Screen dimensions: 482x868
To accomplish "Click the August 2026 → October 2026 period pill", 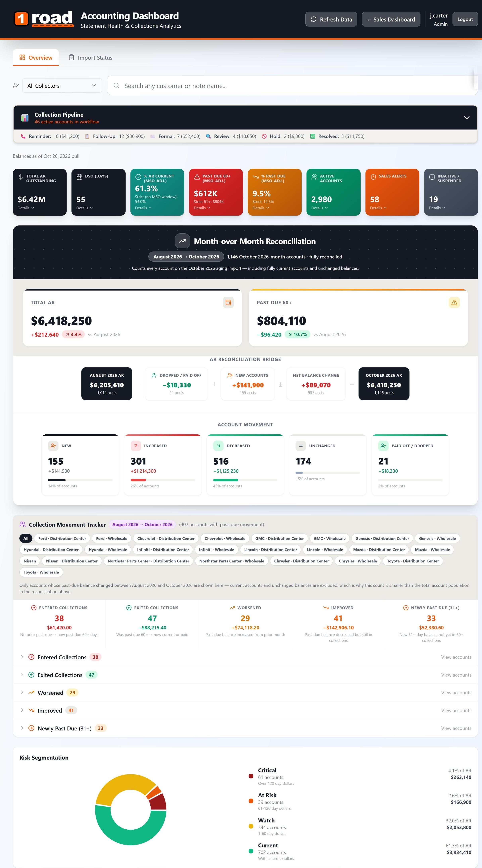I will (186, 256).
